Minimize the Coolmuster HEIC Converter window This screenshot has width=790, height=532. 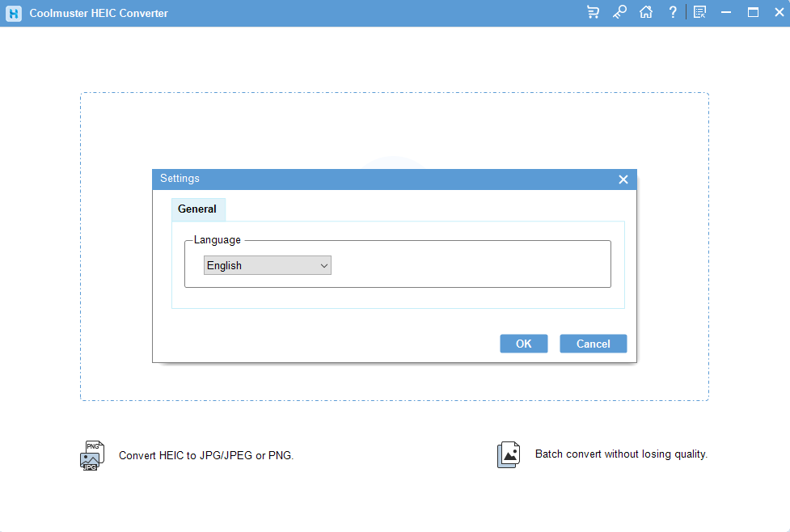pyautogui.click(x=726, y=13)
